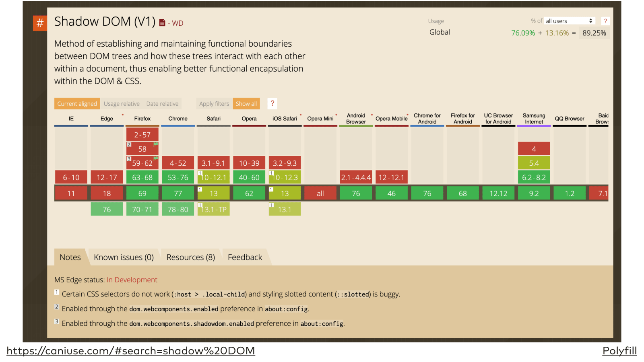Select the QQ Browser column header

(x=570, y=119)
